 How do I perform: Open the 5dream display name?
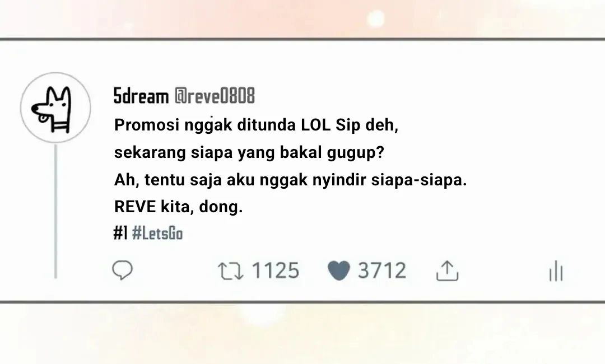pyautogui.click(x=141, y=96)
